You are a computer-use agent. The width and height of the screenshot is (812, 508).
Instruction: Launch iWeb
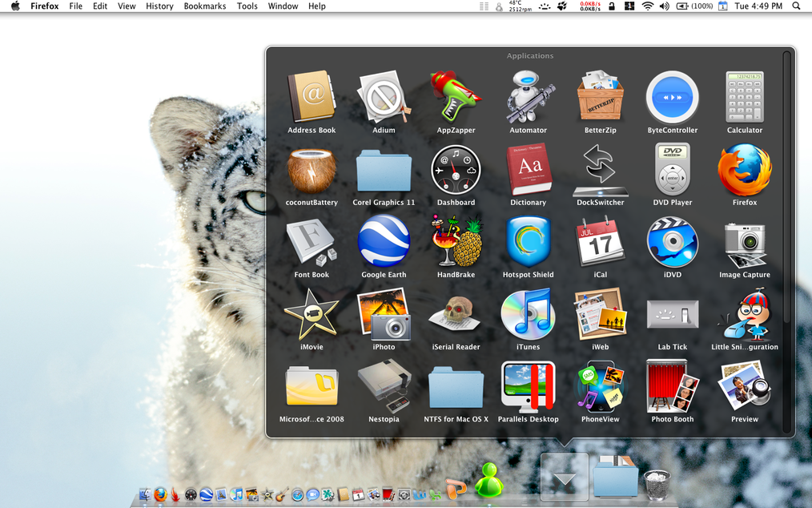tap(601, 314)
